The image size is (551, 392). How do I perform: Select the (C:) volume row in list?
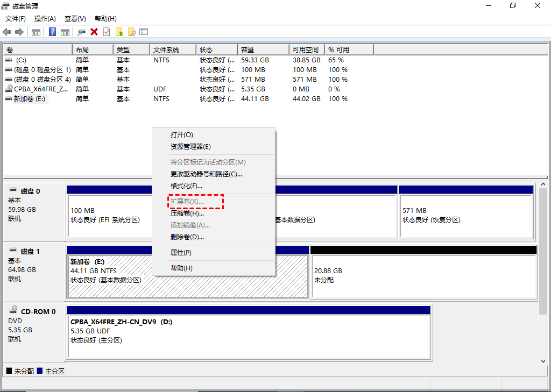[x=21, y=60]
